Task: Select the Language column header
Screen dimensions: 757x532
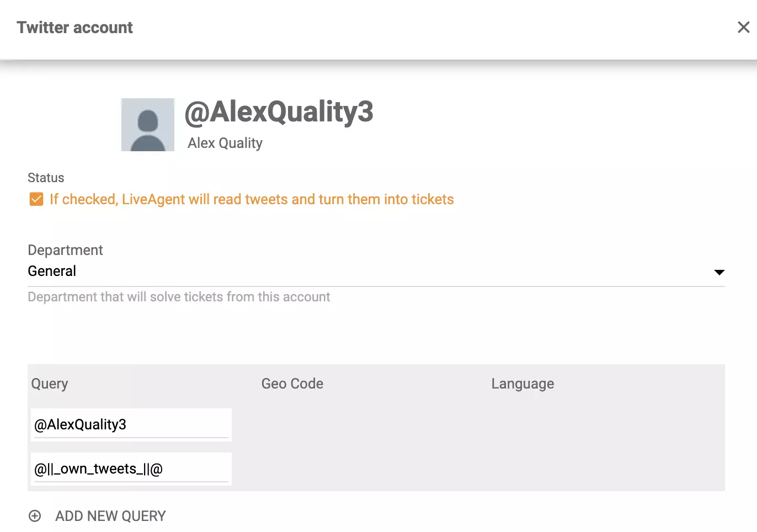Action: (x=522, y=384)
